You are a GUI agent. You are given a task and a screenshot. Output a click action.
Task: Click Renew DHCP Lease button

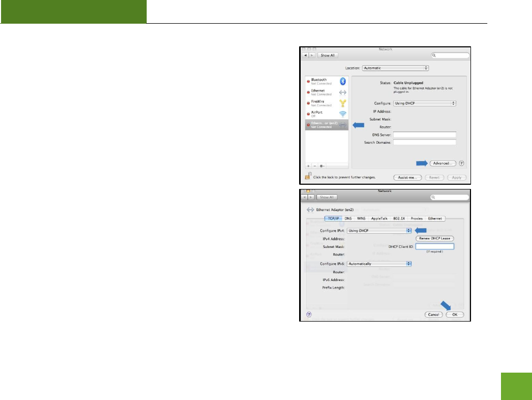[x=435, y=238]
